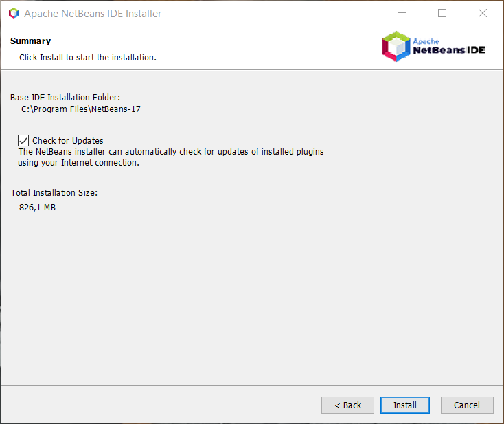Click the Total Installation Size label
The height and width of the screenshot is (424, 504).
[x=54, y=193]
